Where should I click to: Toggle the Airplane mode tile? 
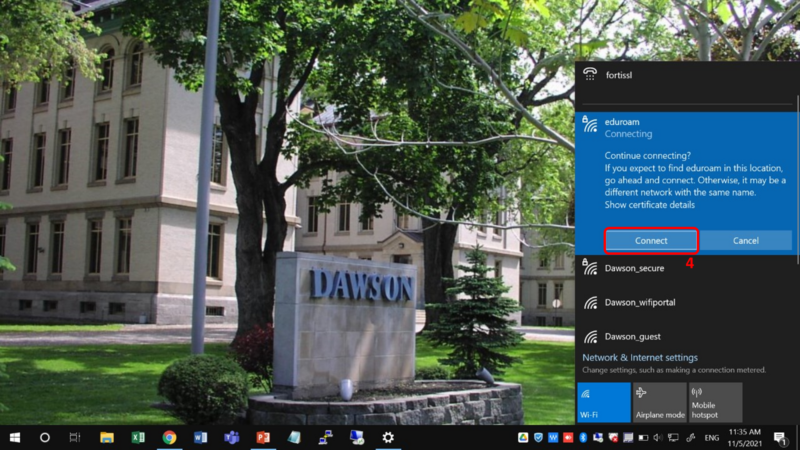pos(660,403)
